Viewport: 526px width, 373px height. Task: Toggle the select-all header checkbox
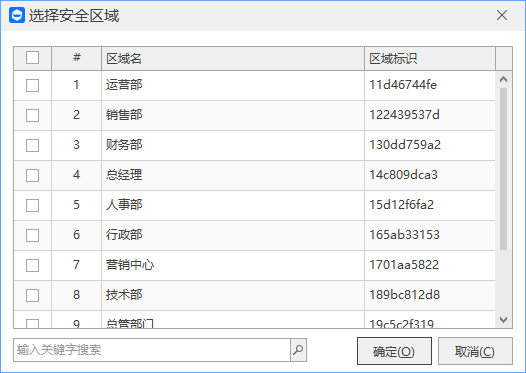tap(33, 58)
